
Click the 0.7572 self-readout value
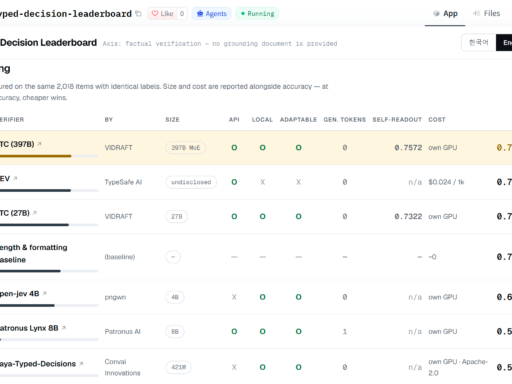pos(408,148)
